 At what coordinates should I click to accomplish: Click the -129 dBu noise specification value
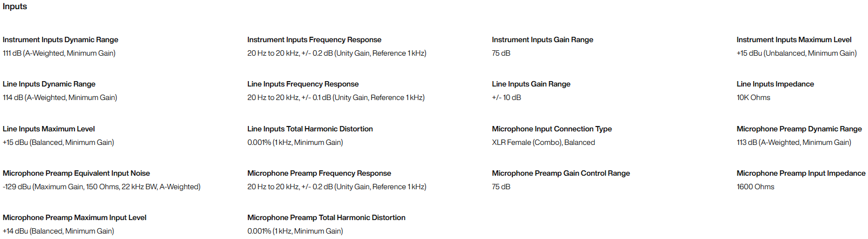[101, 187]
